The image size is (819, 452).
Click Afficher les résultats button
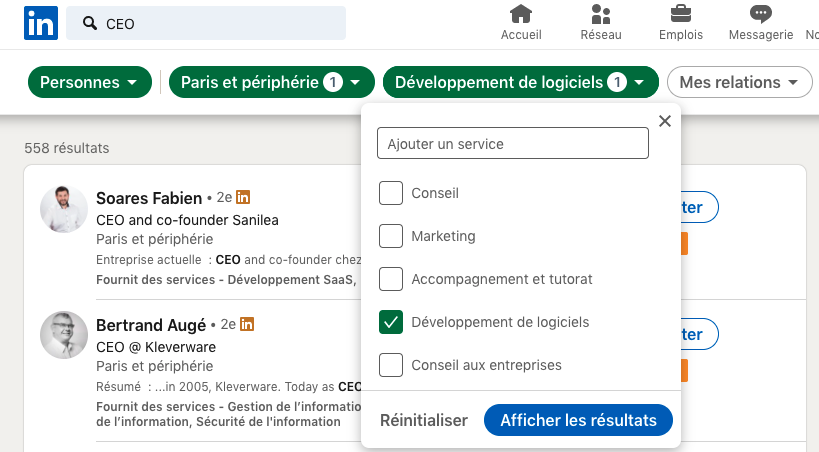[578, 420]
